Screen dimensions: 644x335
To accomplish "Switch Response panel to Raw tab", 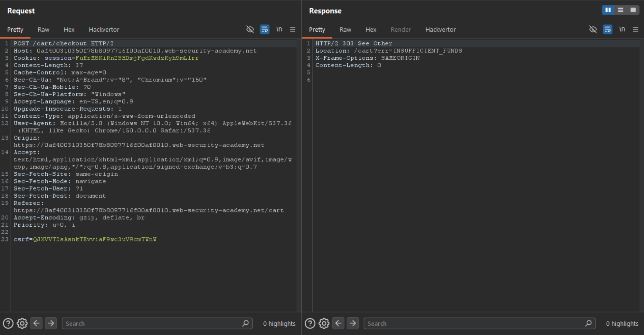I will [345, 30].
